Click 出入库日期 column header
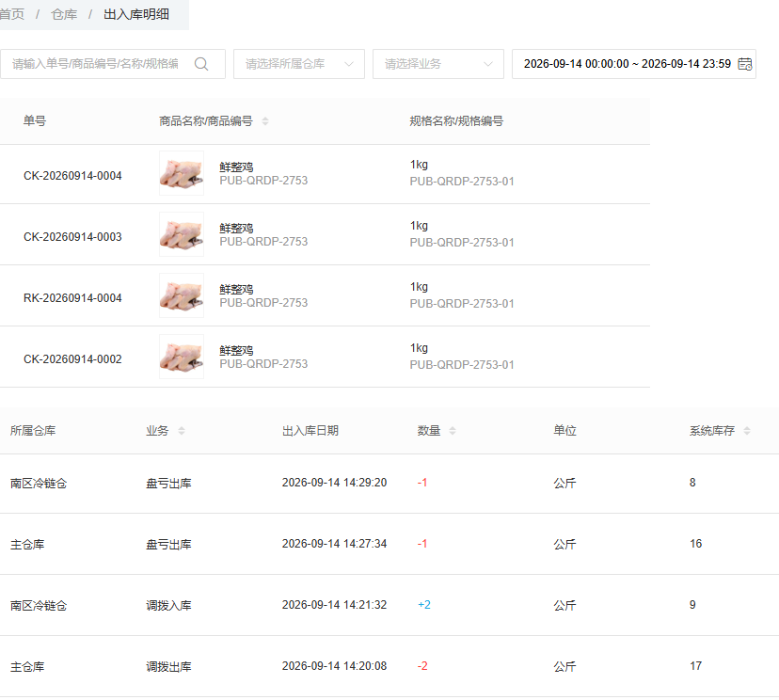Screen dimensions: 779x700 (310, 431)
